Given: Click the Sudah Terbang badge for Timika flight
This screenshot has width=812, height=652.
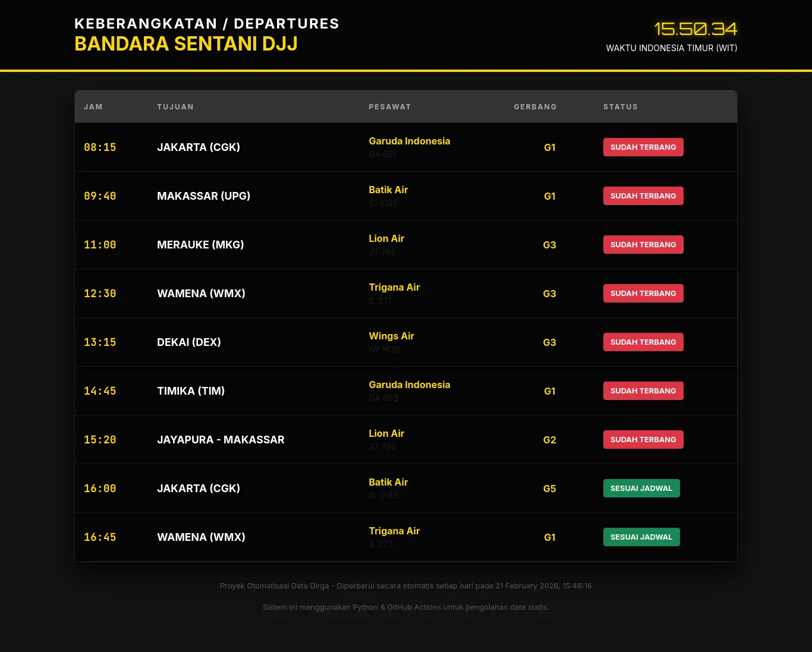Looking at the screenshot, I should [x=643, y=391].
